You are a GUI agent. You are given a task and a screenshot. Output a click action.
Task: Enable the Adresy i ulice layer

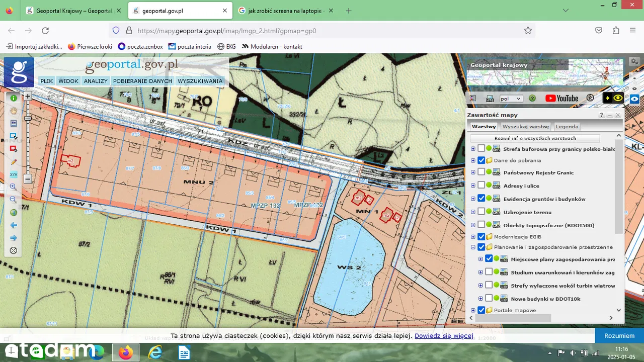pyautogui.click(x=481, y=186)
